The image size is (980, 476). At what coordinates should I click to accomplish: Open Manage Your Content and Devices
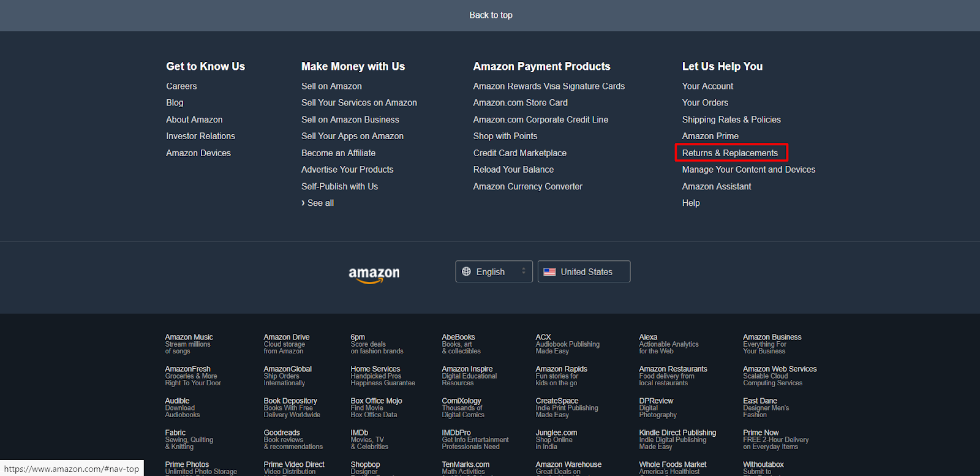(748, 170)
